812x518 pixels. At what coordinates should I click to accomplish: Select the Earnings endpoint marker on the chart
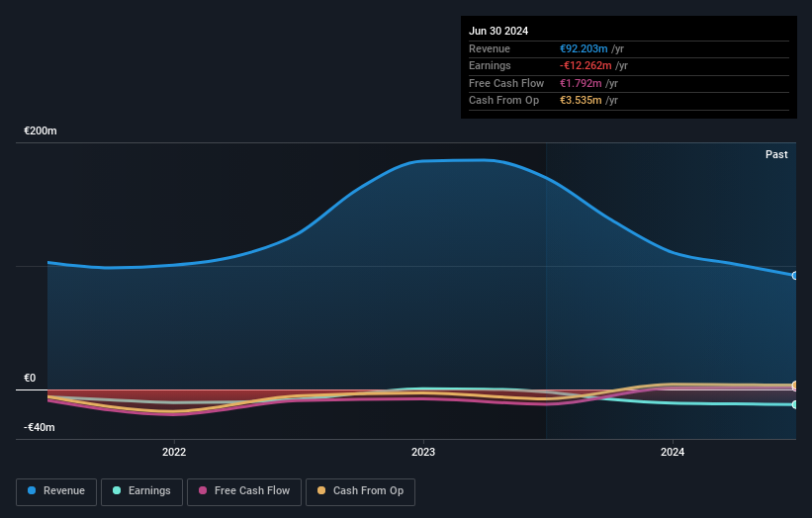click(x=795, y=404)
